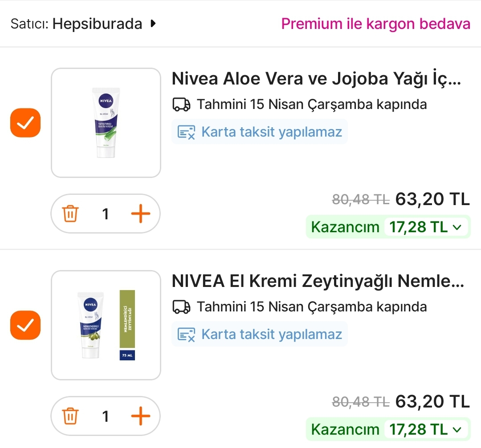Tap Karta taksit yapılamaz label on second item

tap(272, 335)
